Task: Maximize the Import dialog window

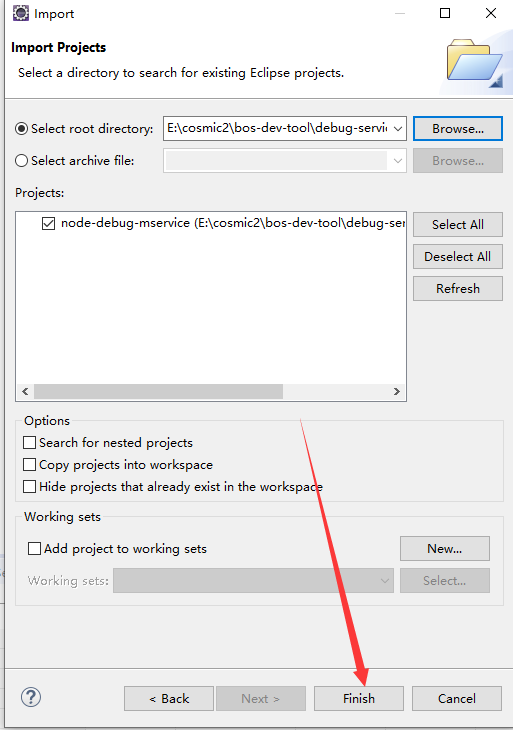Action: 445,13
